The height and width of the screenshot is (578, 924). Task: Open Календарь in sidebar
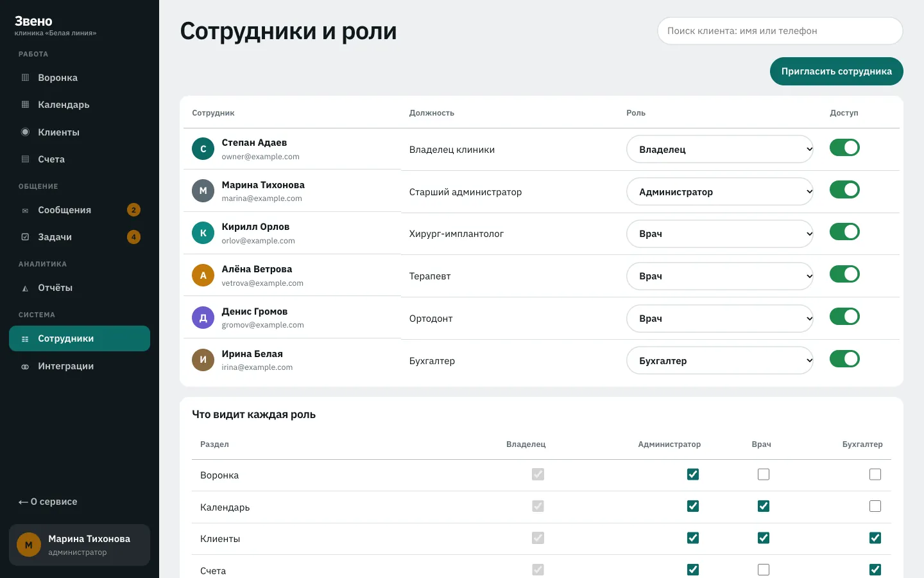pos(80,105)
